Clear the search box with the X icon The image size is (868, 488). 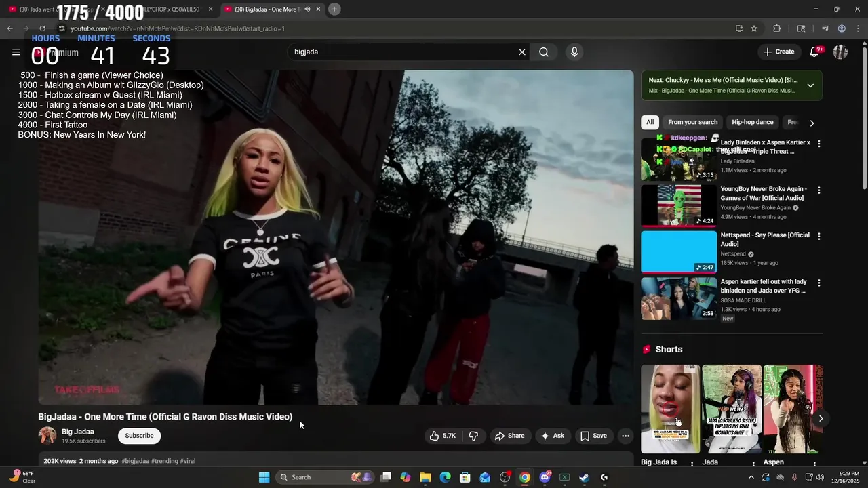pyautogui.click(x=522, y=52)
